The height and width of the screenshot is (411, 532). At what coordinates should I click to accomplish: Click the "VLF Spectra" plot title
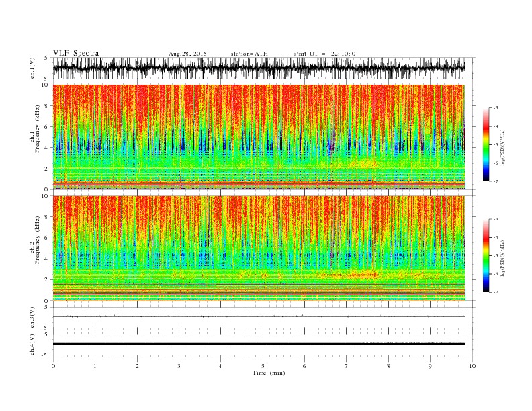[76, 53]
